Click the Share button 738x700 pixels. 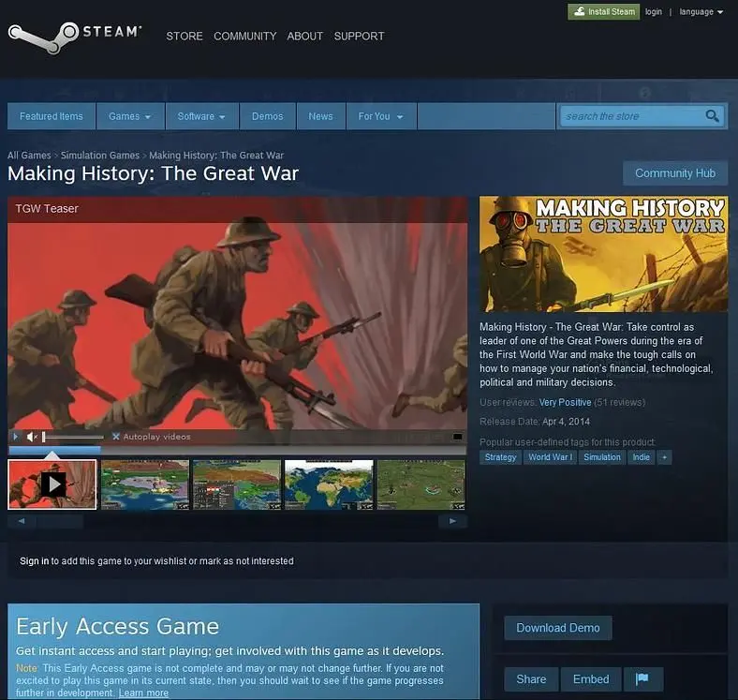point(531,678)
